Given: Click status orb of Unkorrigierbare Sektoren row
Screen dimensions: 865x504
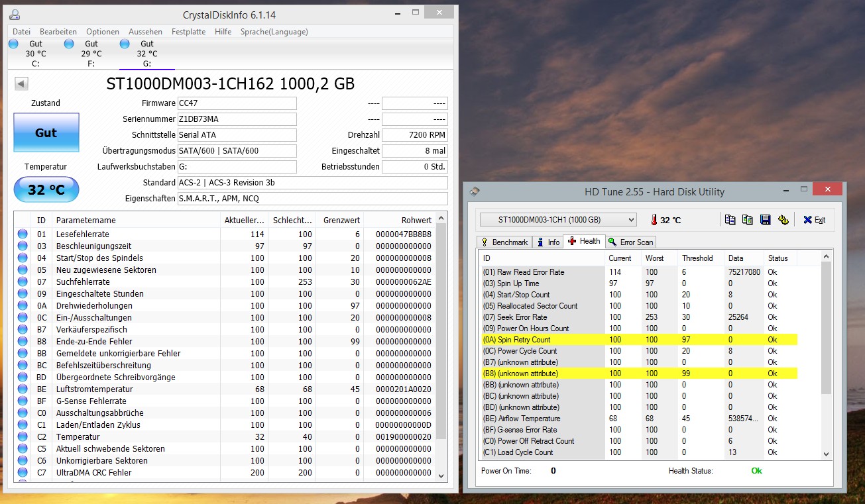Looking at the screenshot, I should 23,460.
